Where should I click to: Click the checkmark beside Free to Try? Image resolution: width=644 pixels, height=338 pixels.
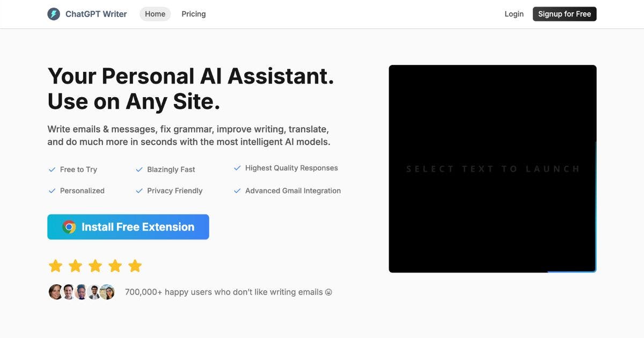(x=52, y=170)
